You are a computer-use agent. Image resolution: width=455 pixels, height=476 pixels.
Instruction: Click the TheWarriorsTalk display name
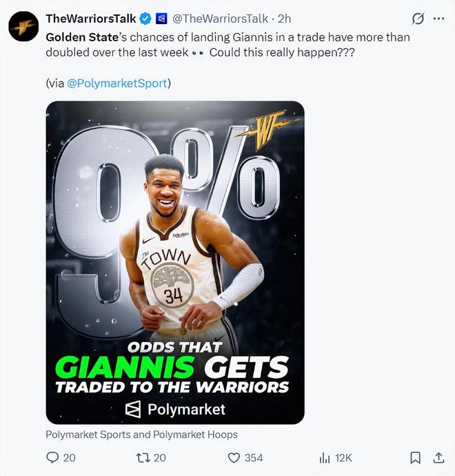[90, 19]
